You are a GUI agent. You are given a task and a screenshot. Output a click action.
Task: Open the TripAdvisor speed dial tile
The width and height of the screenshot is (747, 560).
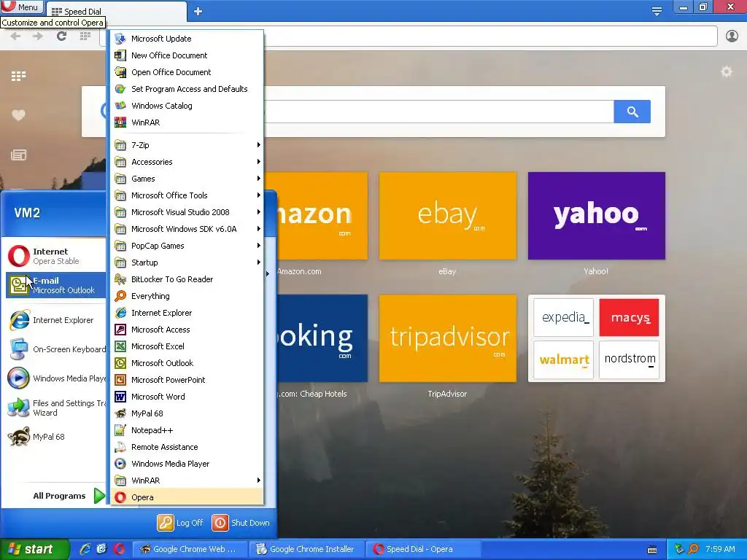point(448,338)
